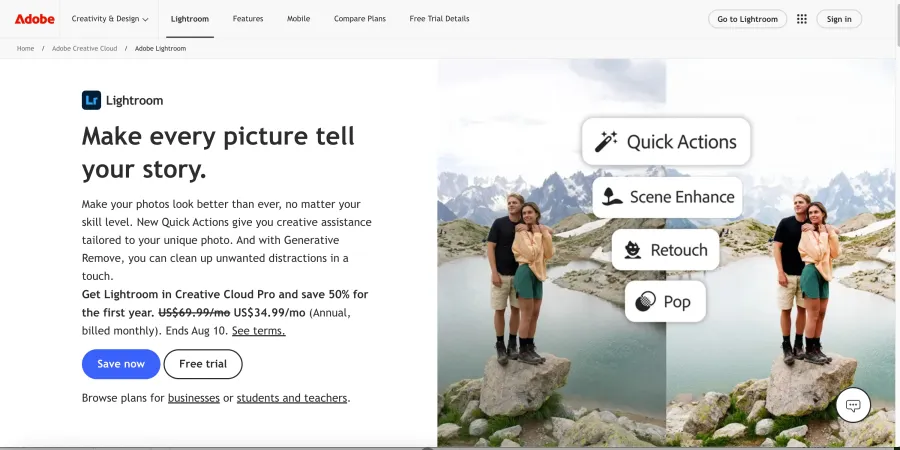
Task: Click the Go to Lightroom button
Action: 747,19
